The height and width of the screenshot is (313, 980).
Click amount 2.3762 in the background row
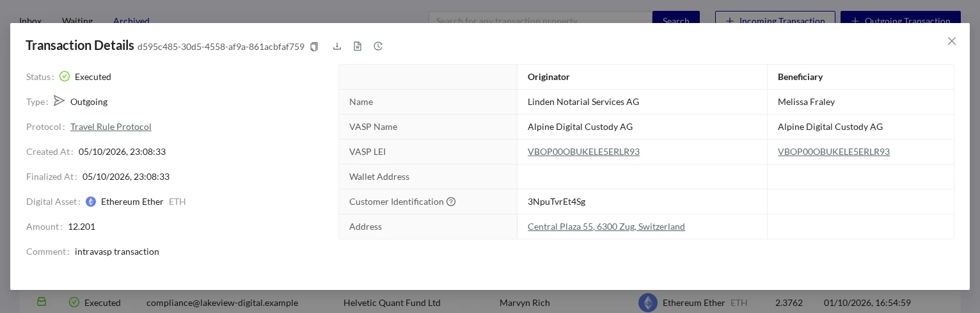(x=789, y=303)
